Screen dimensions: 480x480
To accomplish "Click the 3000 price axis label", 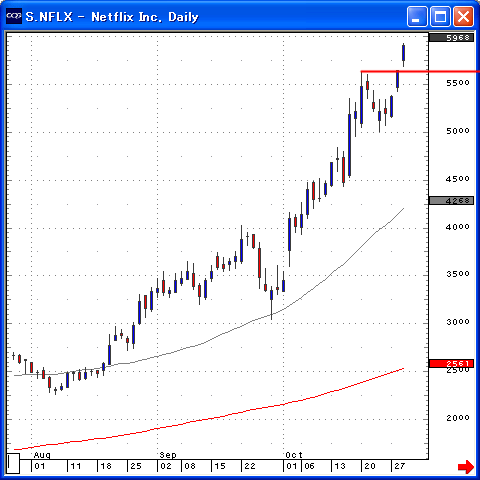I will pyautogui.click(x=458, y=322).
